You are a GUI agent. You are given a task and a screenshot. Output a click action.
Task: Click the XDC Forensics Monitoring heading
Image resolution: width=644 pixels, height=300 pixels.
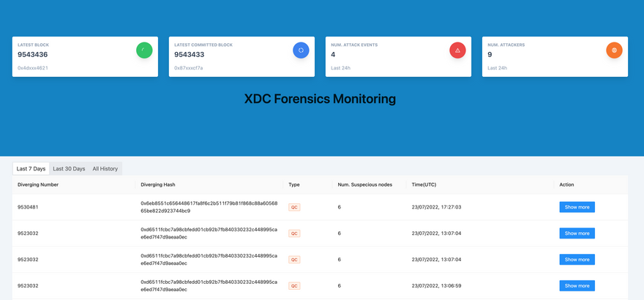click(x=320, y=99)
